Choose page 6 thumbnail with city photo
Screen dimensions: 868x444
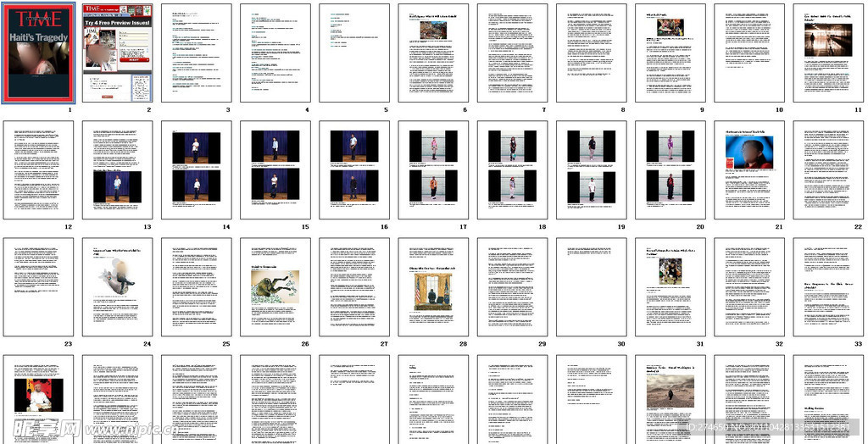[x=433, y=53]
